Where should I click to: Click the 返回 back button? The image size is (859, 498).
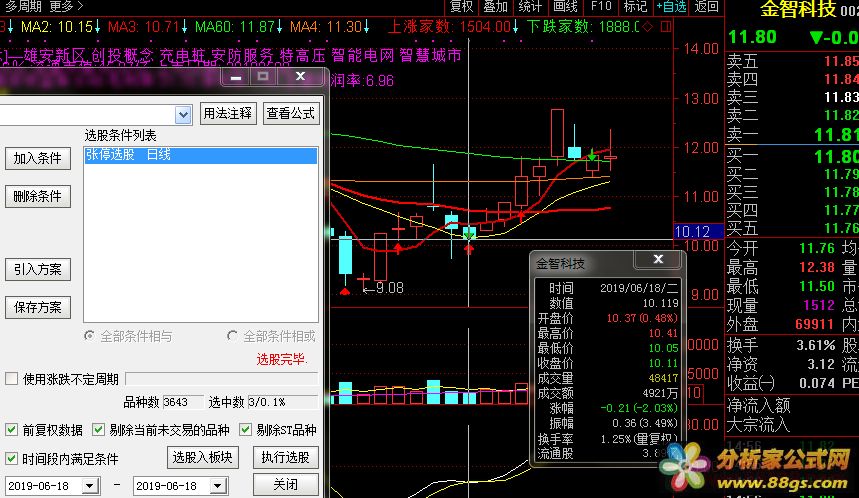pos(706,7)
